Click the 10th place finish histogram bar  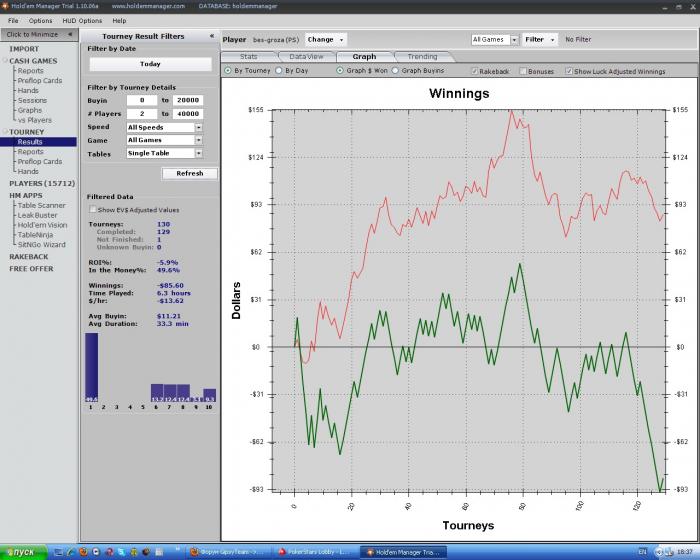click(209, 395)
